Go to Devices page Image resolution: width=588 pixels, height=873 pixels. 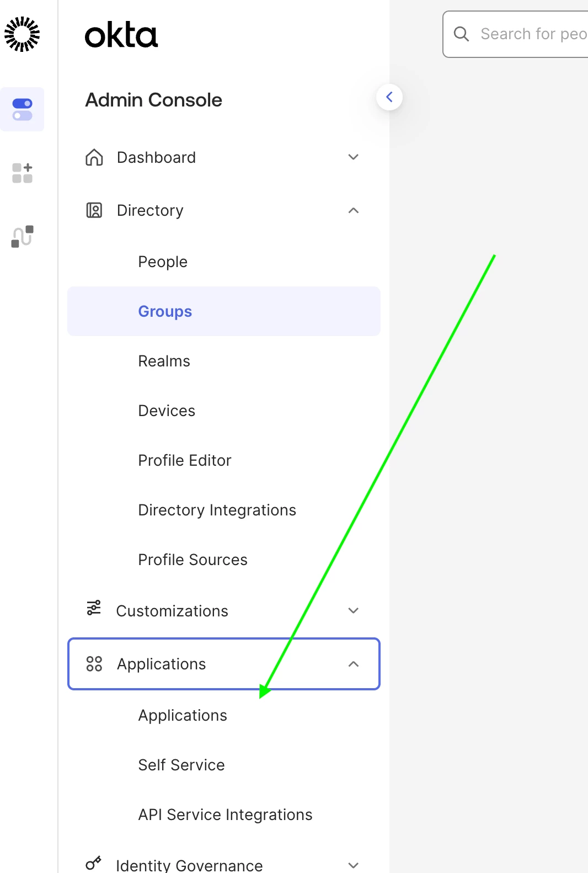click(224, 411)
